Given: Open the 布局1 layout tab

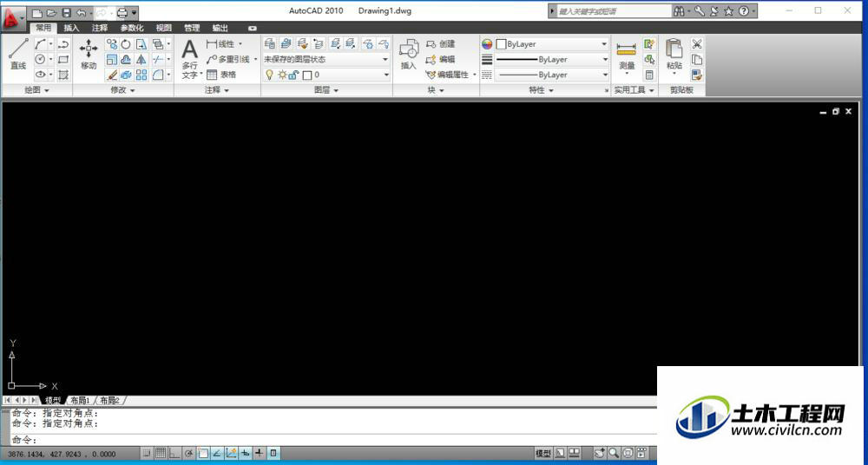Looking at the screenshot, I should pyautogui.click(x=80, y=400).
